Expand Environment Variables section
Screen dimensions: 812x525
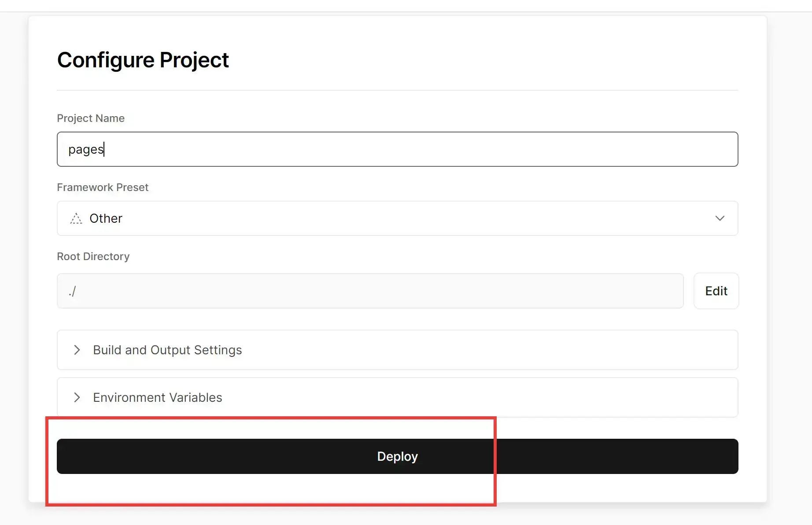(397, 397)
